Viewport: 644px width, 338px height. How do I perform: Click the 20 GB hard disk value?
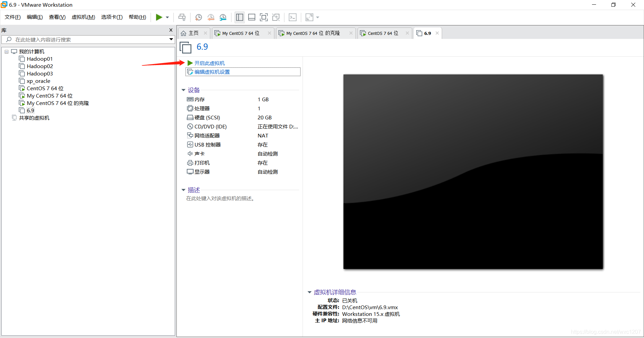click(x=265, y=118)
